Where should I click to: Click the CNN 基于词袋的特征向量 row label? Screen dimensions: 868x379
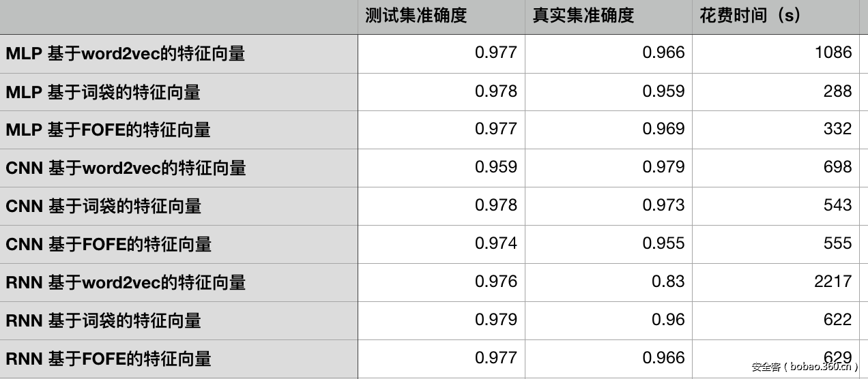104,206
